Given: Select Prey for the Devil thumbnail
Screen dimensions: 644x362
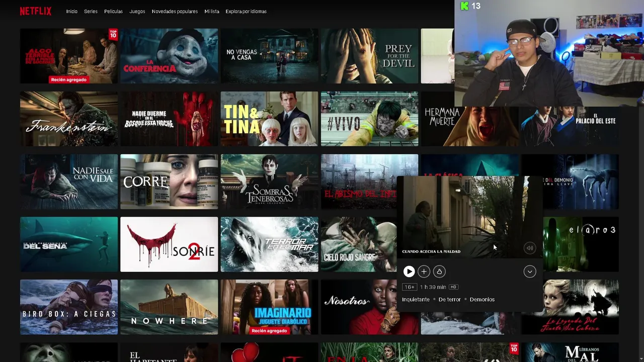Looking at the screenshot, I should tap(369, 56).
